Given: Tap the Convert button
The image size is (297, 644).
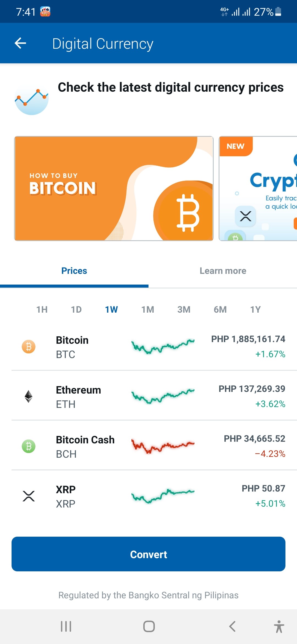Looking at the screenshot, I should [x=148, y=554].
